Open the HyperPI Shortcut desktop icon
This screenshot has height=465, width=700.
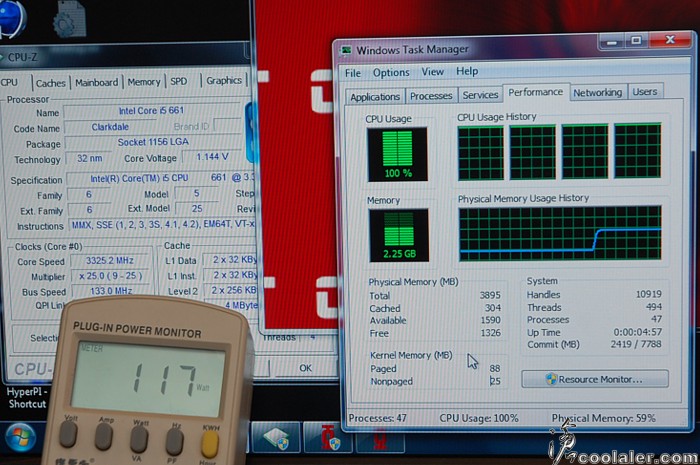[x=27, y=398]
